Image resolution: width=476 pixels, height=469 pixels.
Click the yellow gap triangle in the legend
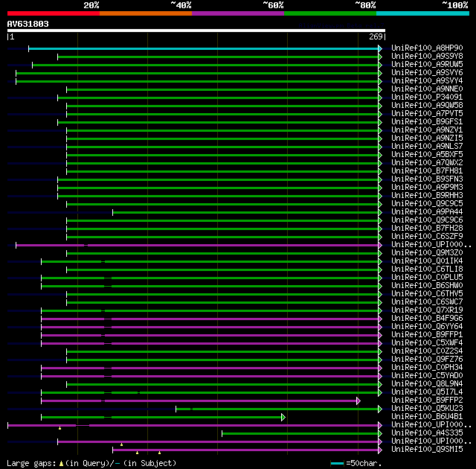(61, 464)
